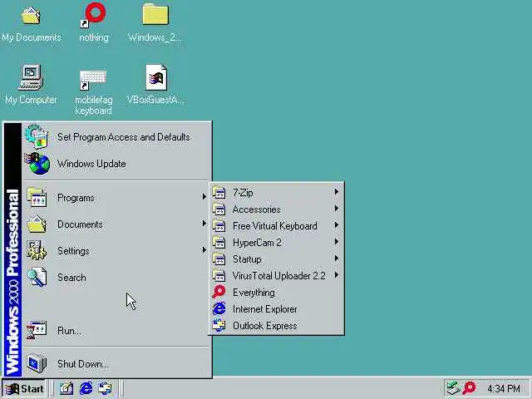
Task: Click the Start button
Action: pyautogui.click(x=24, y=388)
